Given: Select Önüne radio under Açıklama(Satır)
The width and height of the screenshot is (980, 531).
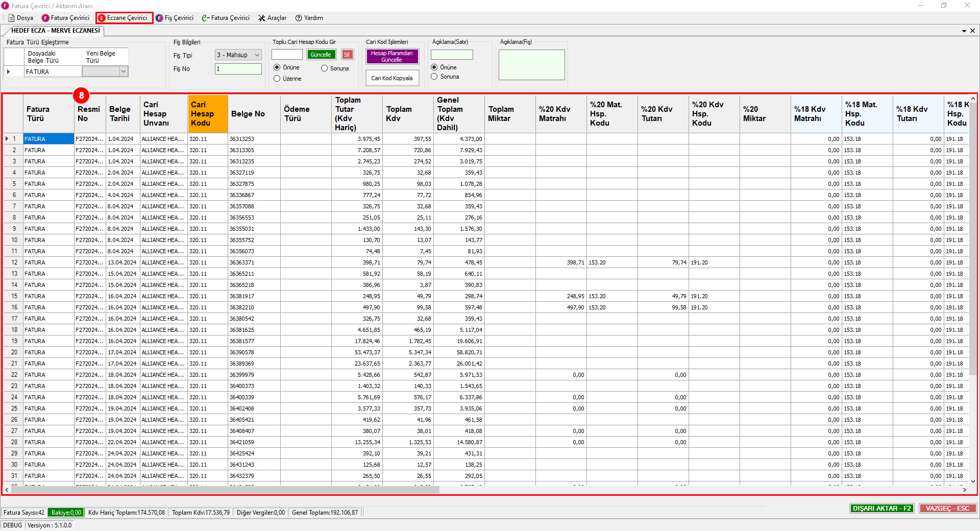Looking at the screenshot, I should (434, 67).
